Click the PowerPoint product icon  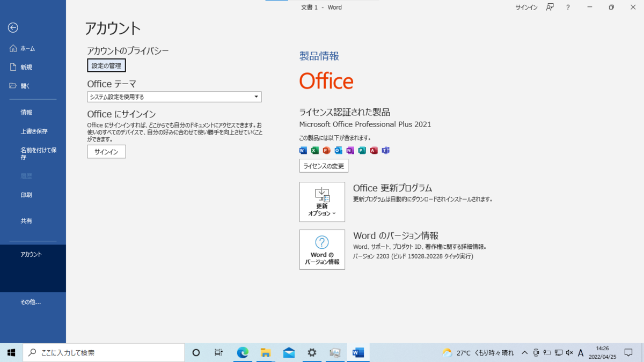[x=326, y=151]
